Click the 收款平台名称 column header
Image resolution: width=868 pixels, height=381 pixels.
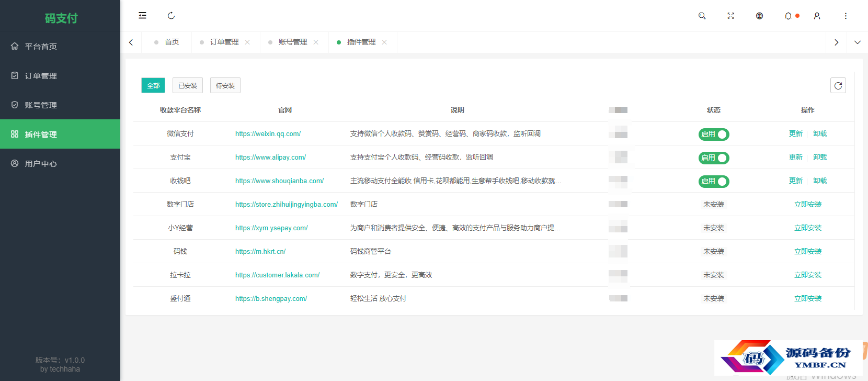pos(180,110)
